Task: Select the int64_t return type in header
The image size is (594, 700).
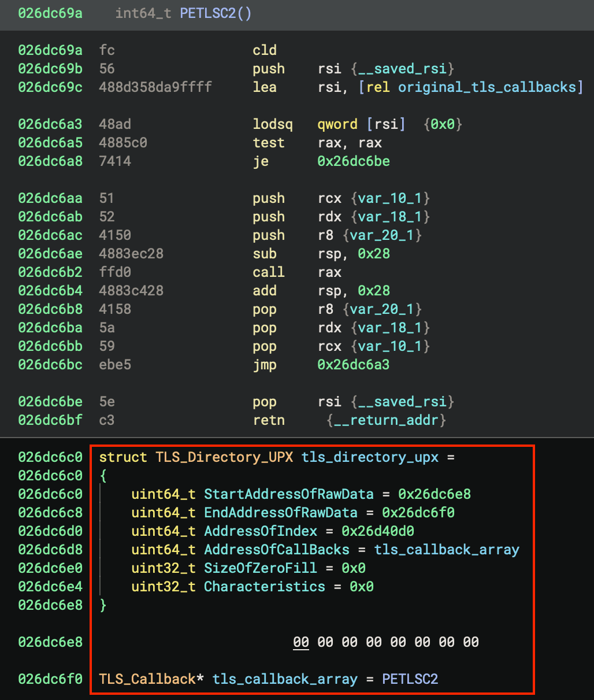Action: pos(143,13)
